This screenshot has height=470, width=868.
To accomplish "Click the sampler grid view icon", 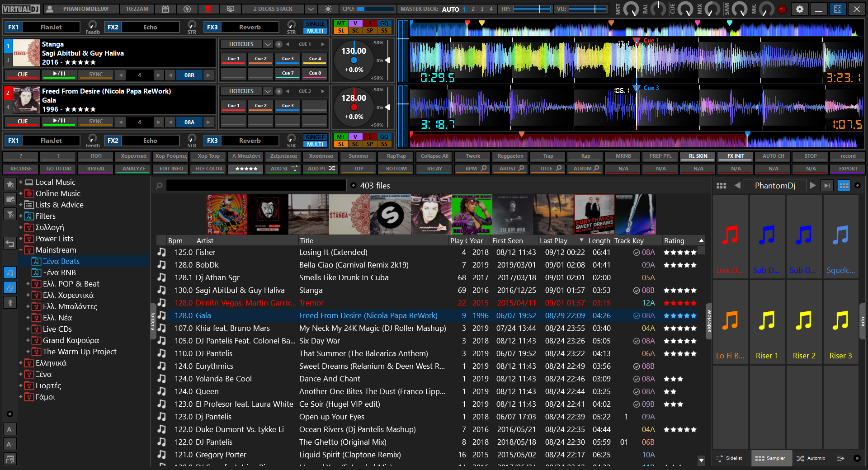I will (x=722, y=186).
